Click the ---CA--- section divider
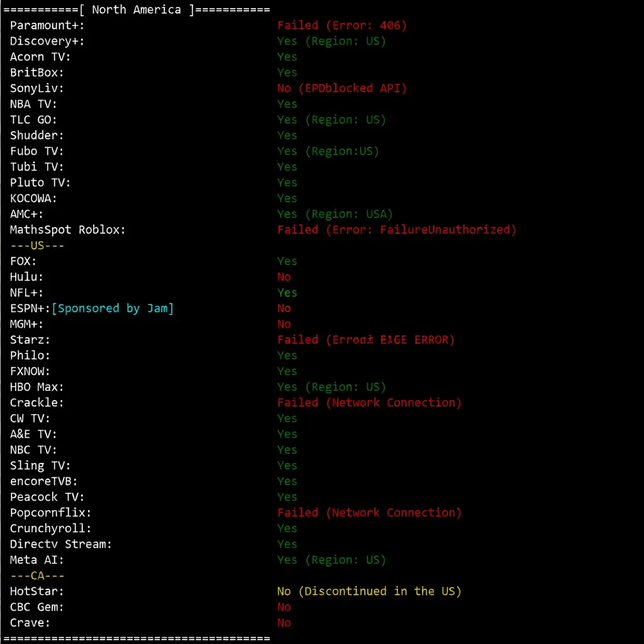The width and height of the screenshot is (644, 644). click(38, 575)
